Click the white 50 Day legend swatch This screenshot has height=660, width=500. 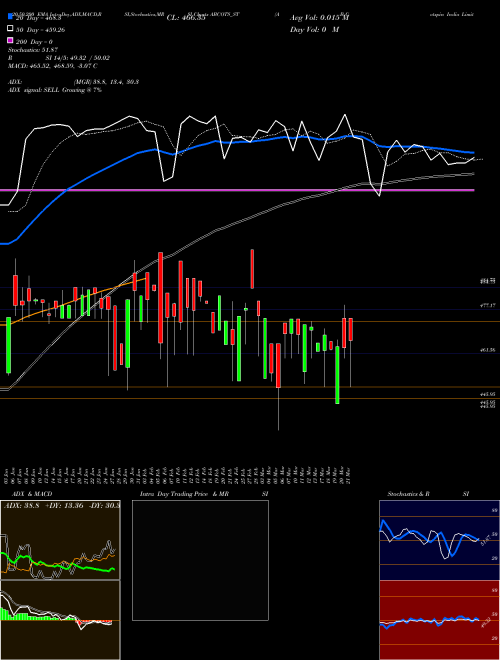click(10, 29)
